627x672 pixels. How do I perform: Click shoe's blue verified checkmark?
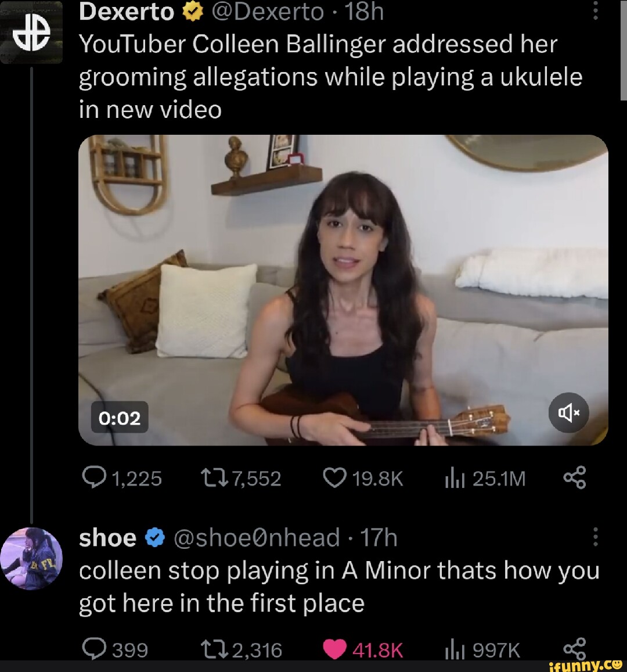pos(153,537)
